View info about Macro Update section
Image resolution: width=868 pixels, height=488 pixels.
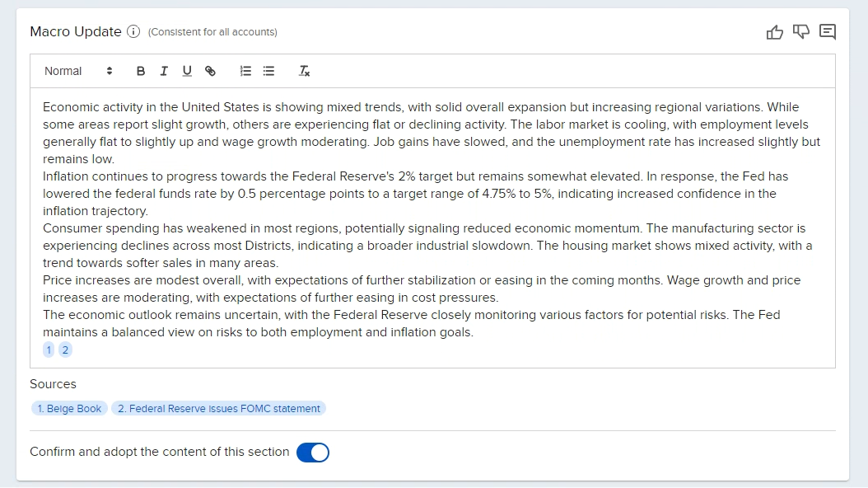pyautogui.click(x=133, y=31)
